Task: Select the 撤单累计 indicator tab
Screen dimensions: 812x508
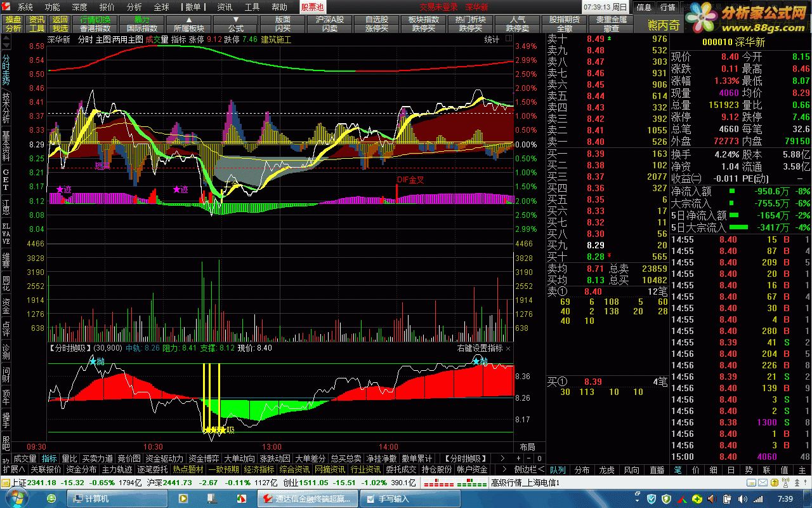Action: [x=417, y=458]
